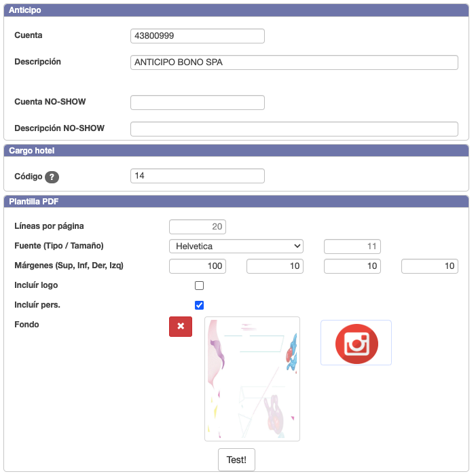The image size is (476, 474).
Task: Click the Test! button
Action: tap(236, 460)
